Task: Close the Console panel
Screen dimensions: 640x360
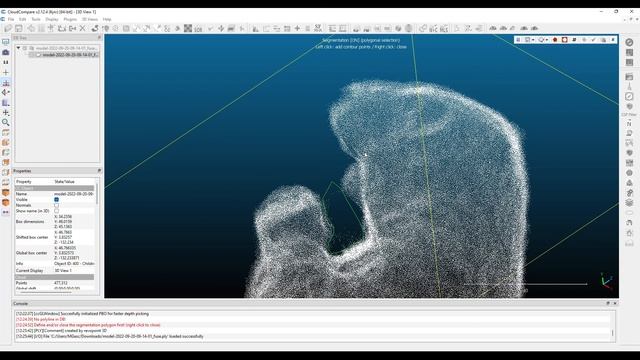Action: click(615, 303)
